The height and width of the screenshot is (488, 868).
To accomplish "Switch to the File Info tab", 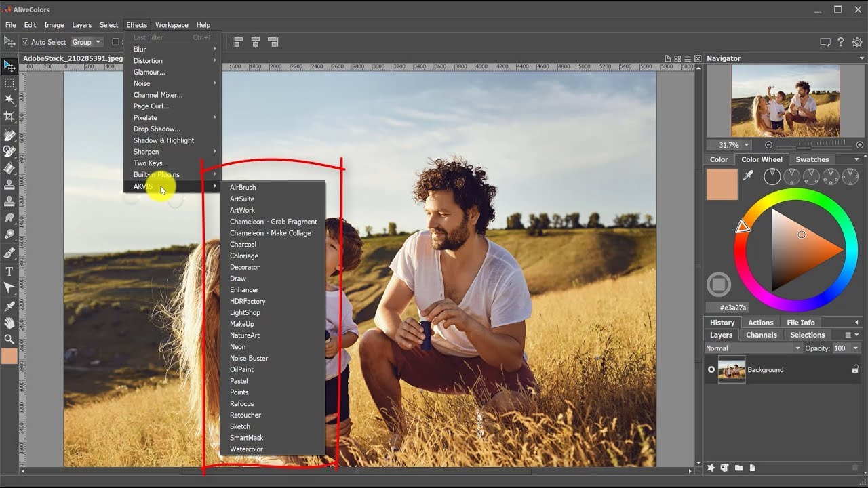I will (801, 323).
